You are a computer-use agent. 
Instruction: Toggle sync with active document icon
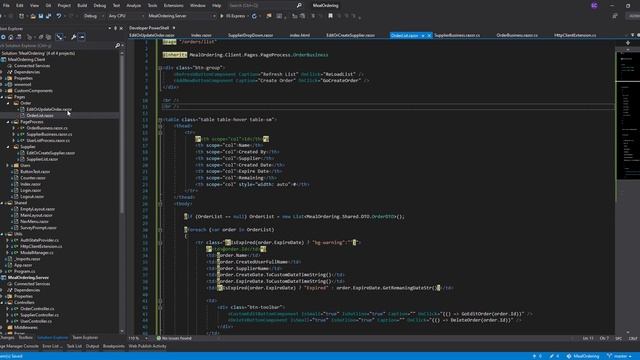(60, 37)
